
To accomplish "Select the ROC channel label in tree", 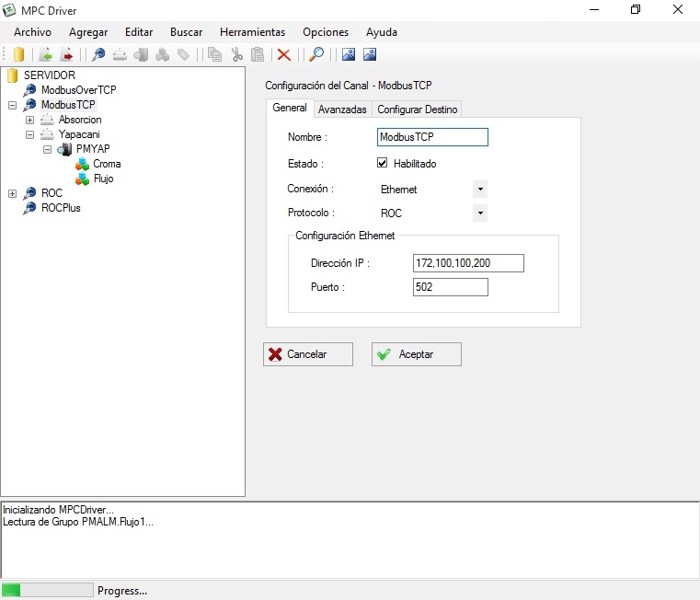I will click(x=52, y=193).
